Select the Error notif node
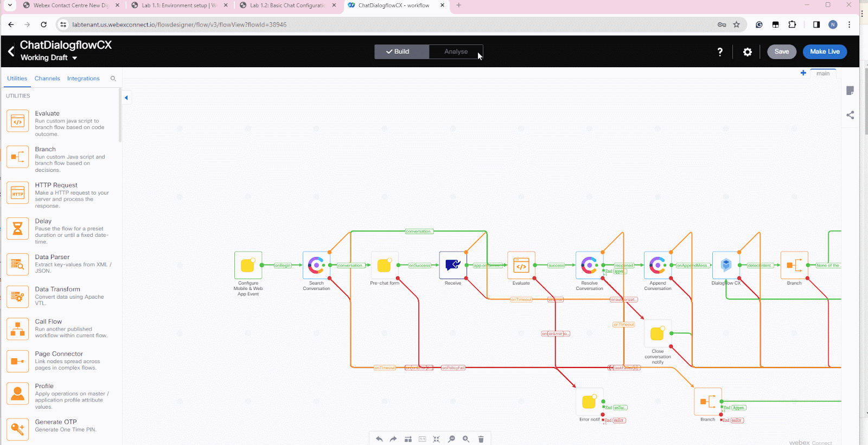The height and width of the screenshot is (445, 868). click(590, 402)
